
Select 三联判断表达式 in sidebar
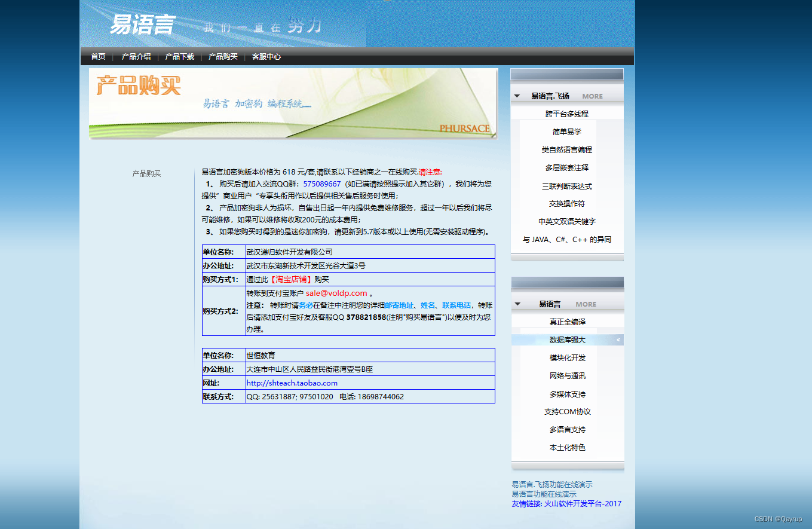coord(567,186)
